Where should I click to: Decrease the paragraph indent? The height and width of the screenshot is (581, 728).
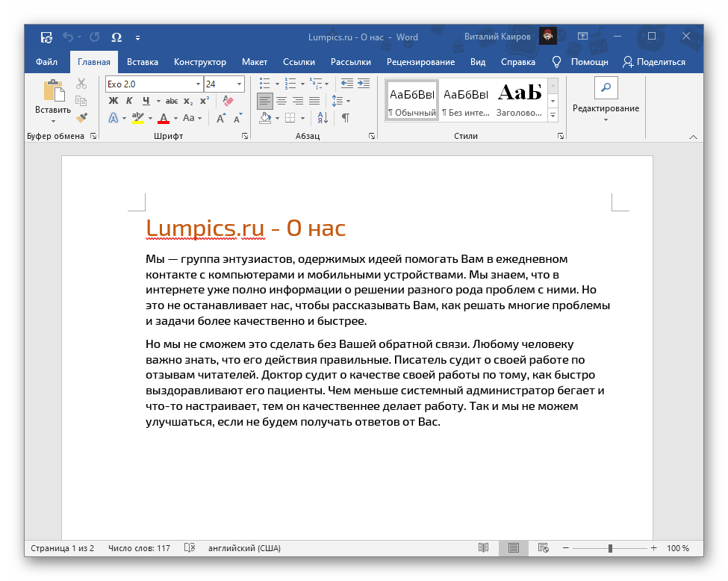pyautogui.click(x=346, y=84)
